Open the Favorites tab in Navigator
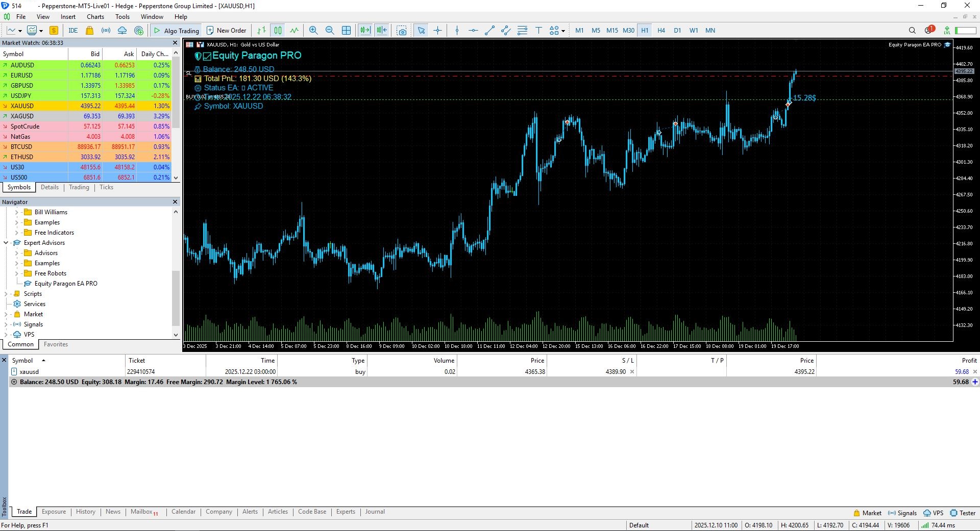The height and width of the screenshot is (531, 980). point(56,344)
